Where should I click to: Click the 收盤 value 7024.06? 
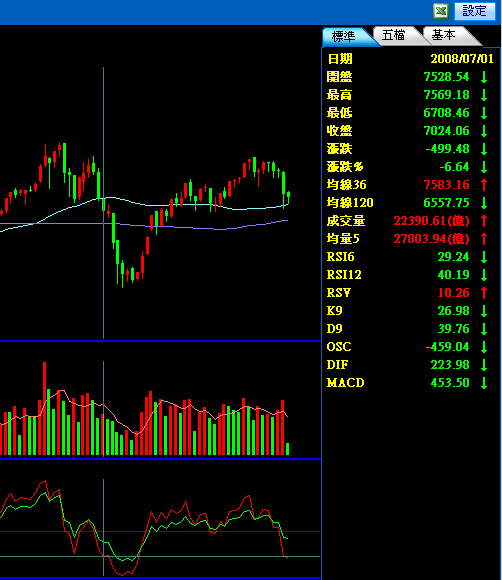pyautogui.click(x=447, y=131)
